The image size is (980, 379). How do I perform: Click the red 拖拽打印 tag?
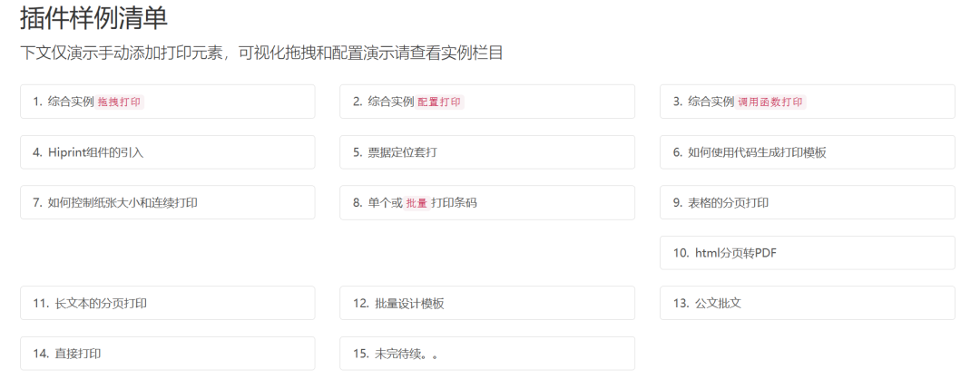coord(120,102)
